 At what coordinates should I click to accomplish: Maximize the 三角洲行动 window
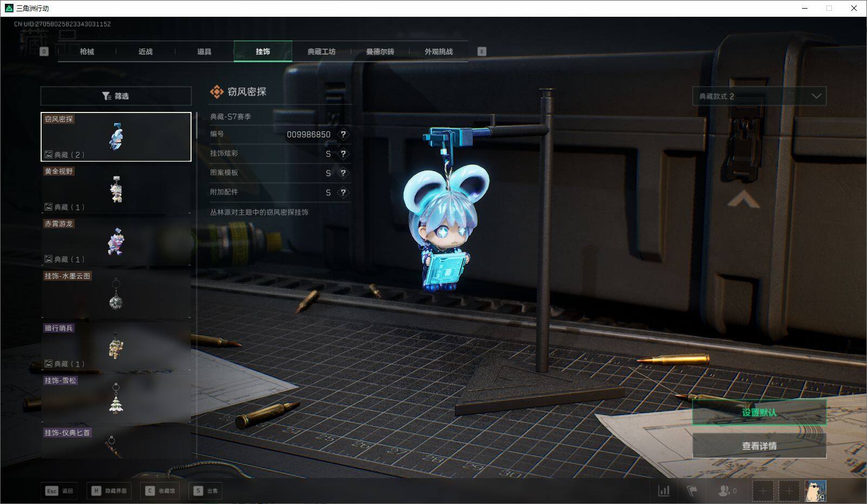(829, 8)
